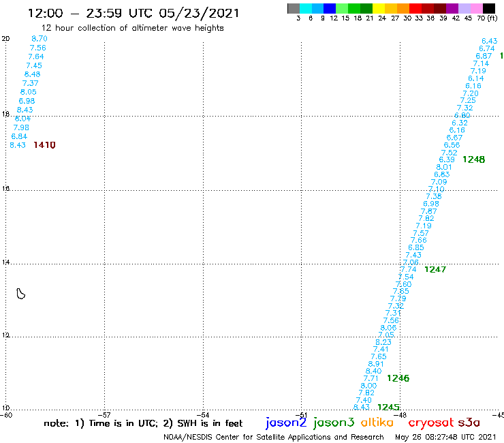Click the 7.31 wave height reading

coord(393,313)
